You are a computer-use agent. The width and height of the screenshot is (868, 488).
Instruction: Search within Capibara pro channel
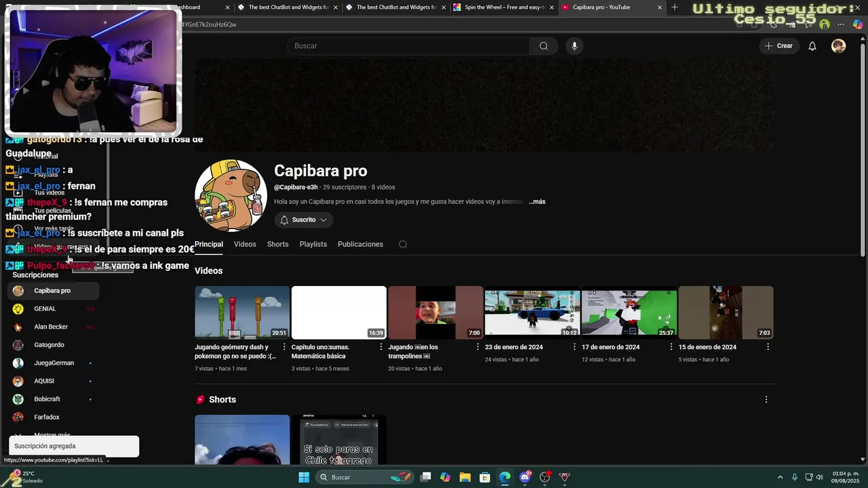pyautogui.click(x=403, y=244)
